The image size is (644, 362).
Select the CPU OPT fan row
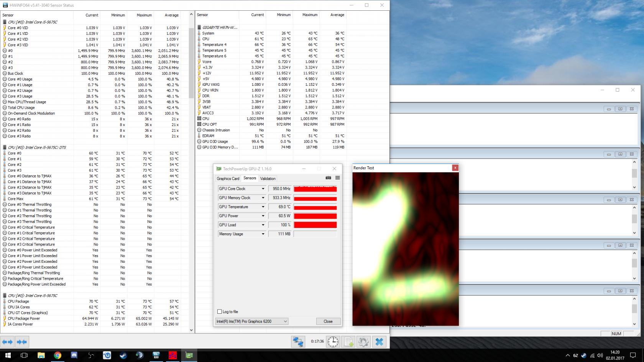(x=271, y=124)
